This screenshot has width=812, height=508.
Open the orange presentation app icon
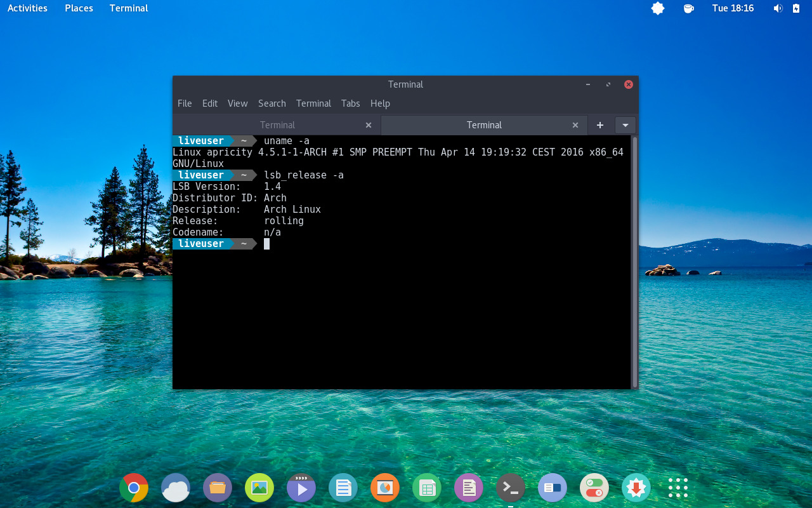tap(385, 488)
